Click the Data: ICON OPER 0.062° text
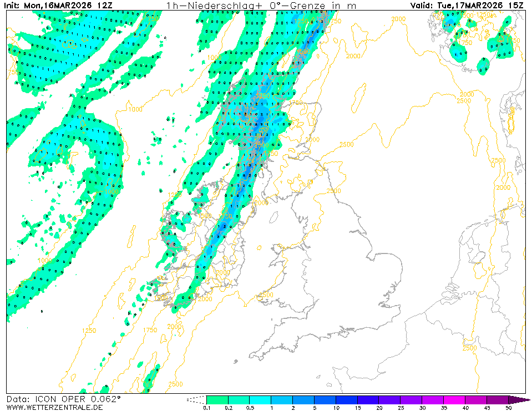The image size is (532, 411). coord(63,399)
